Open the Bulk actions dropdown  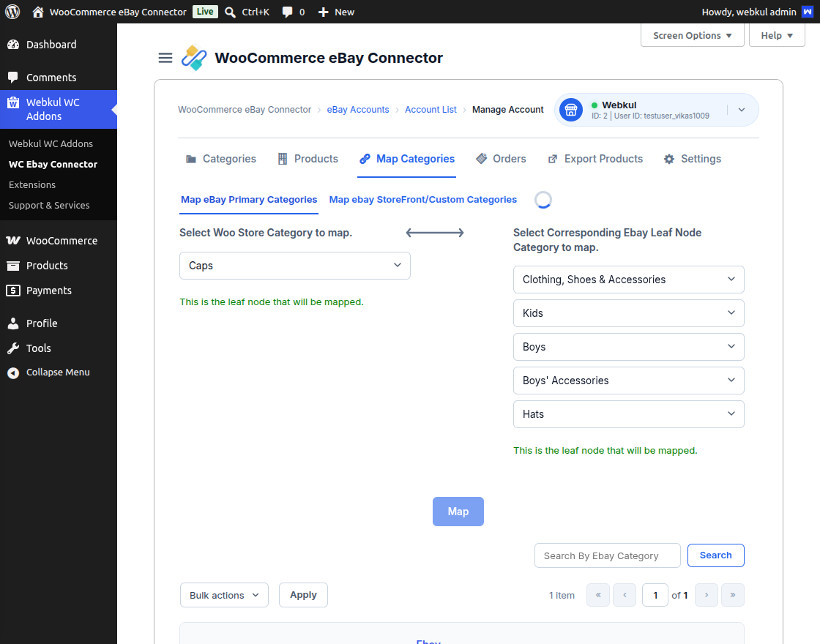224,596
